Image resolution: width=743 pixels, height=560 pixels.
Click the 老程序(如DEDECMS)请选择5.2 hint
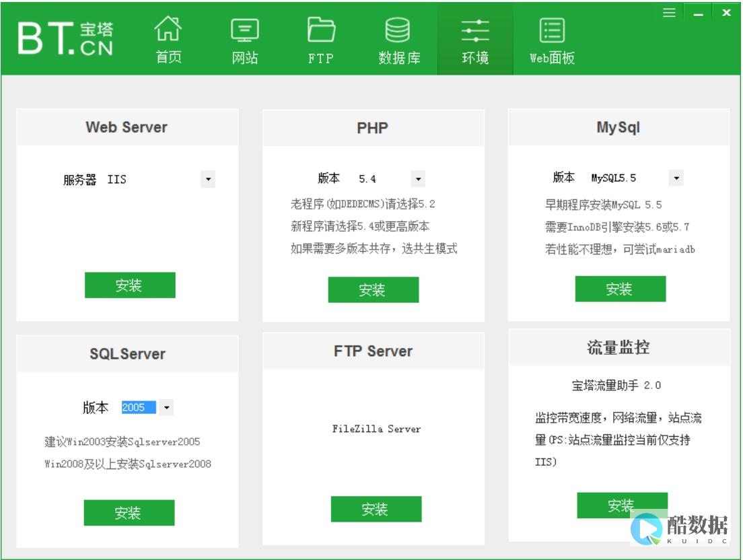tap(363, 204)
